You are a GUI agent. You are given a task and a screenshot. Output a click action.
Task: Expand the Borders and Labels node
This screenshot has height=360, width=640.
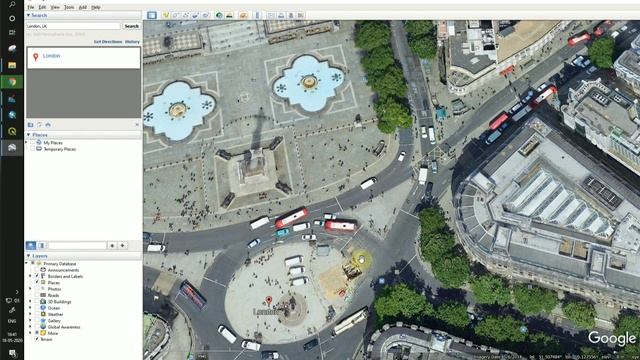click(30, 276)
